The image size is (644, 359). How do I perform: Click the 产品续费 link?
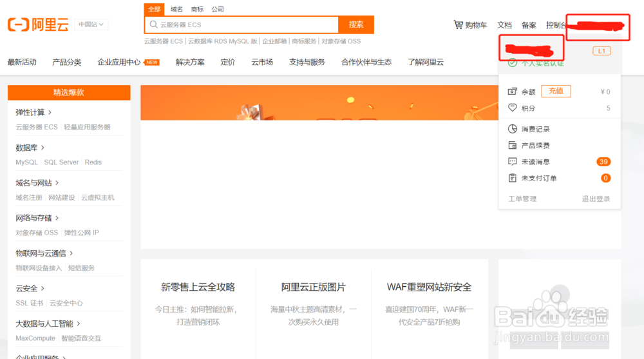pyautogui.click(x=536, y=146)
